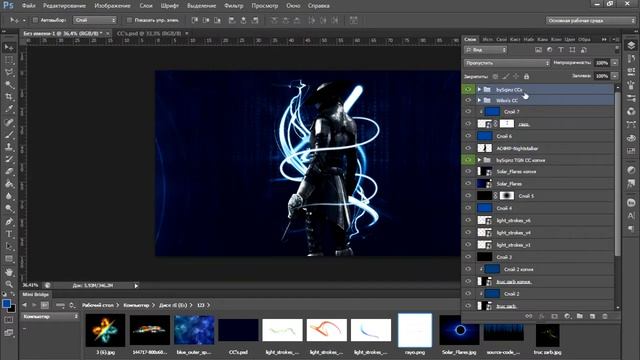Hide the Слой 4 layer
The height and width of the screenshot is (360, 640).
click(x=468, y=208)
